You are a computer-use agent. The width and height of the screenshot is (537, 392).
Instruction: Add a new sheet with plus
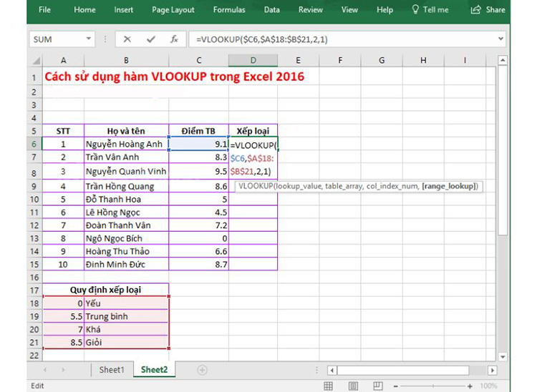click(x=202, y=370)
